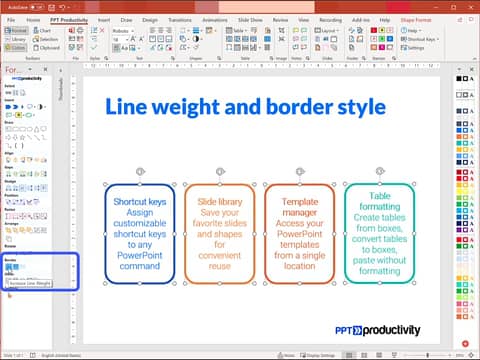Select the Slide library orange box
480x360 pixels.
pyautogui.click(x=220, y=234)
